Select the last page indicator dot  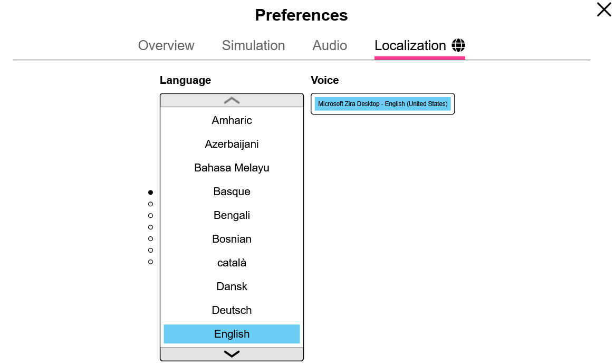[151, 262]
